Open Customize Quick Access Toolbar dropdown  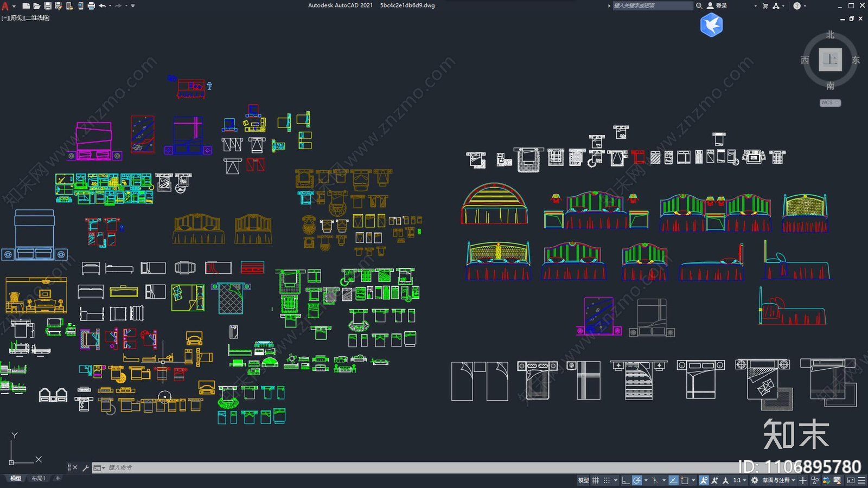point(133,6)
